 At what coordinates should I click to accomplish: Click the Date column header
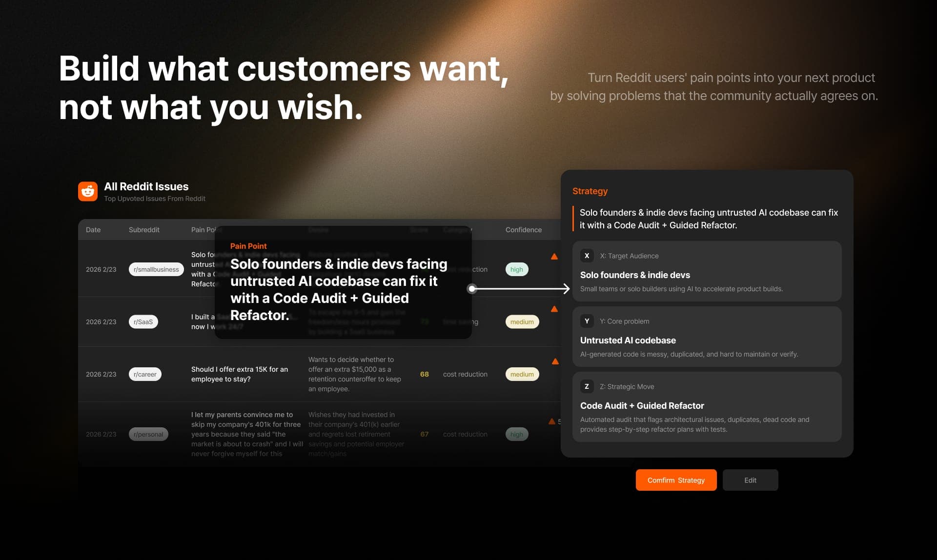[x=93, y=230]
